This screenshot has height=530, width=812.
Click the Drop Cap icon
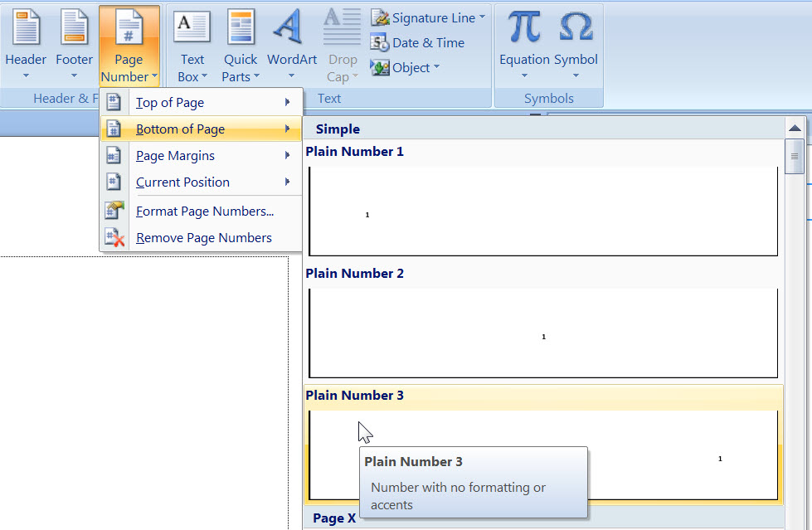[342, 26]
